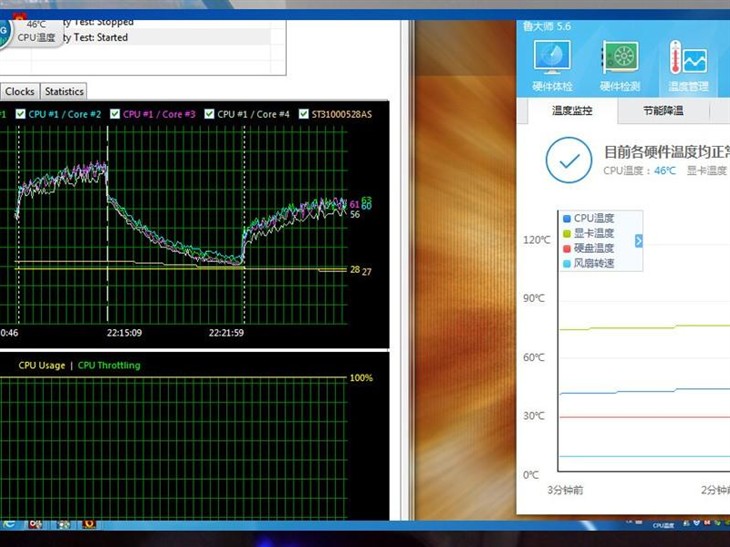Image resolution: width=730 pixels, height=547 pixels.
Task: Click the 显卡温度 reading beside CPU温度
Action: coord(708,171)
